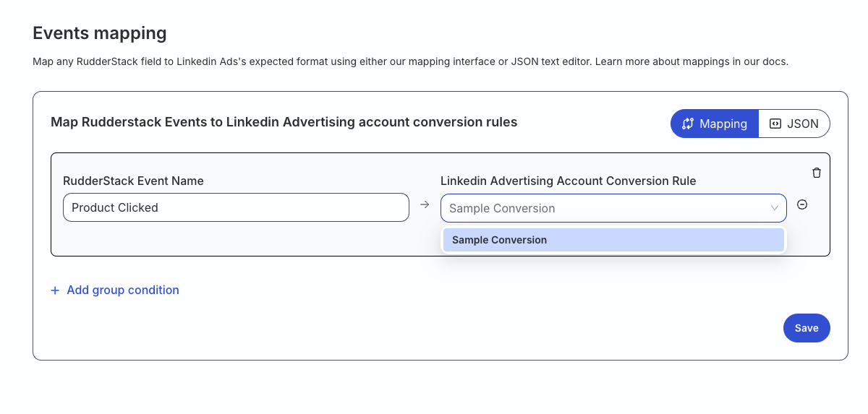Click the Map Rudderstack Events section title
The width and height of the screenshot is (868, 414).
tap(284, 122)
